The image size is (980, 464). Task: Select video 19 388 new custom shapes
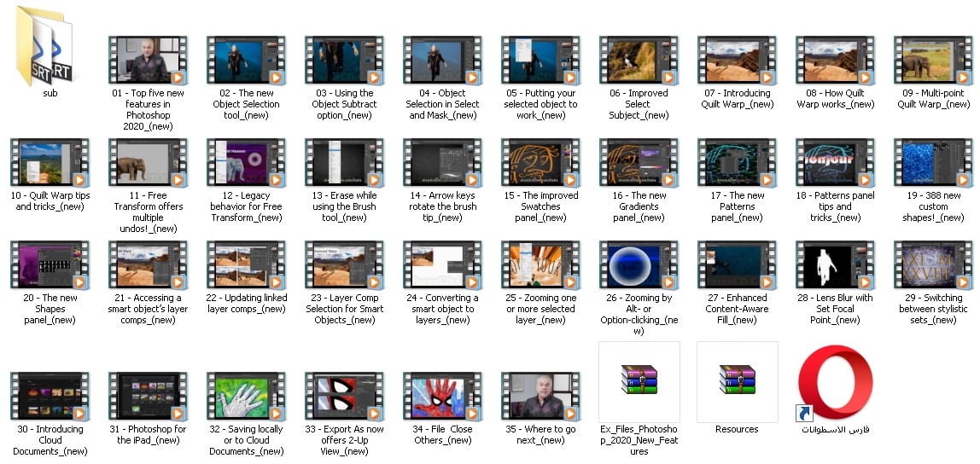(x=933, y=162)
